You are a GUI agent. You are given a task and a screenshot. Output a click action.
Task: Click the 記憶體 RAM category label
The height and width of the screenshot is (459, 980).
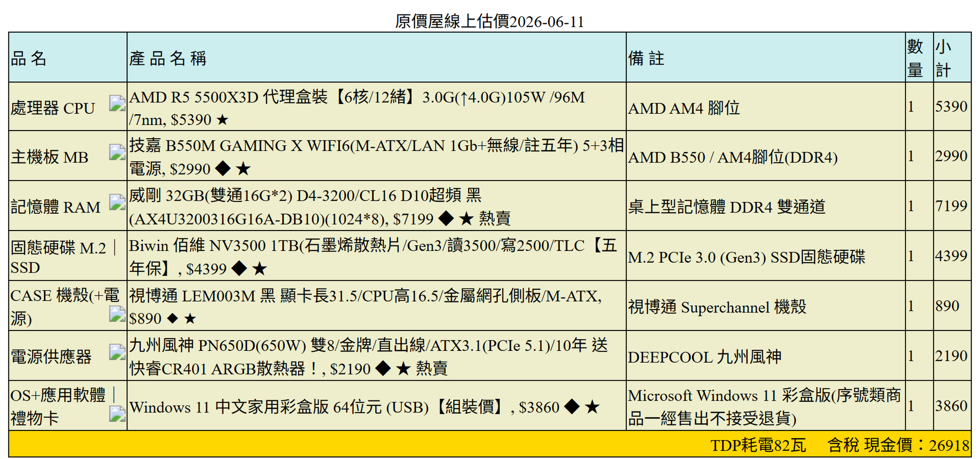click(x=56, y=207)
